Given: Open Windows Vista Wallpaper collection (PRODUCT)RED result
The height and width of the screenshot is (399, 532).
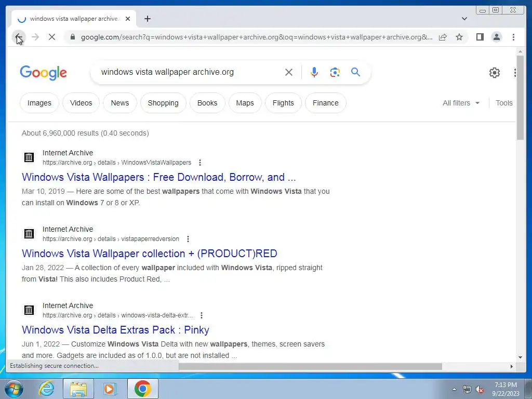Looking at the screenshot, I should tap(150, 254).
